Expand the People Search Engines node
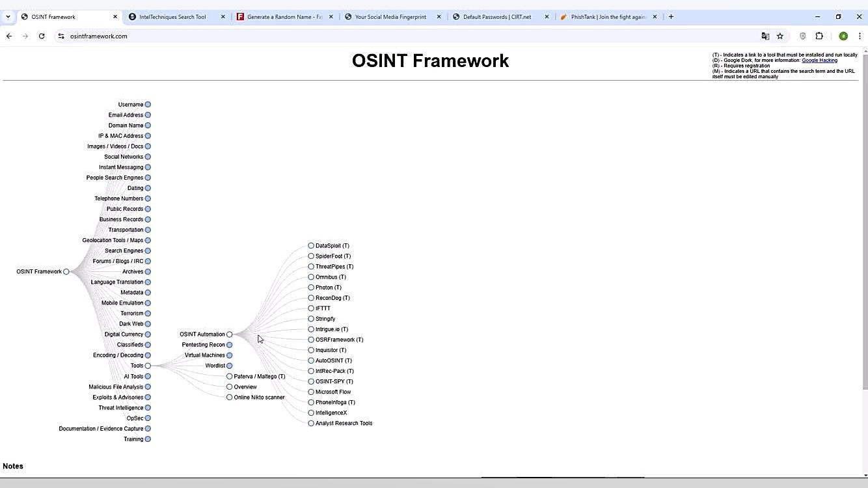The width and height of the screenshot is (868, 488). click(x=148, y=178)
